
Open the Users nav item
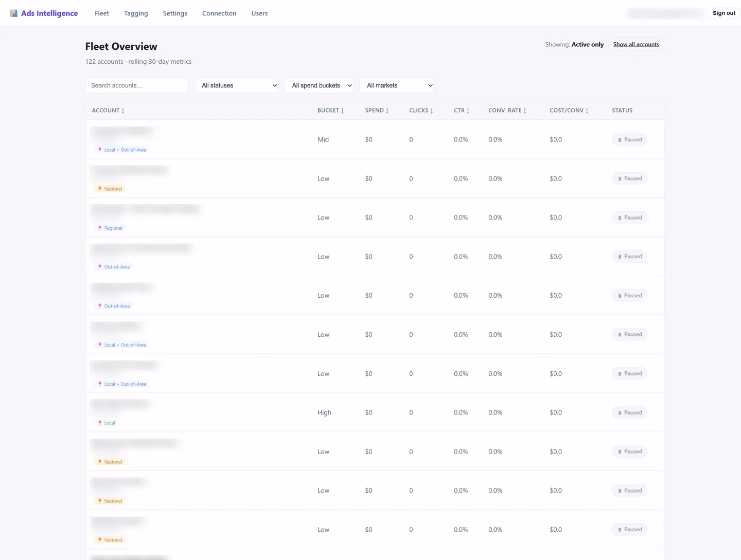tap(259, 13)
